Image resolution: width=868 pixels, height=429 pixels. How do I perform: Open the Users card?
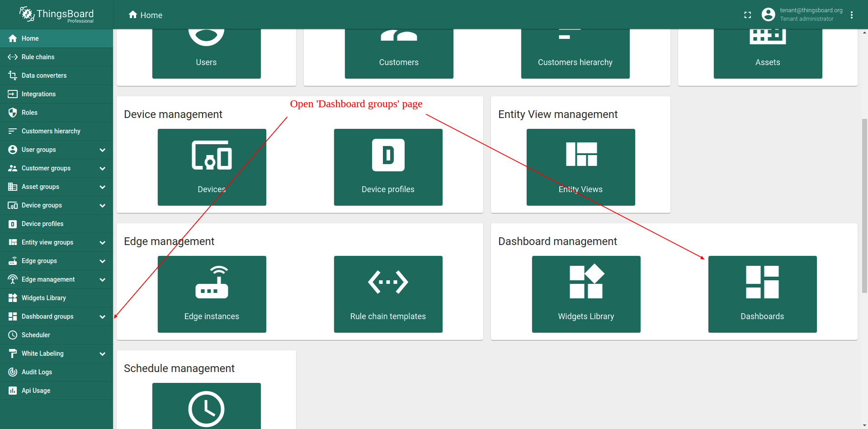pos(207,54)
